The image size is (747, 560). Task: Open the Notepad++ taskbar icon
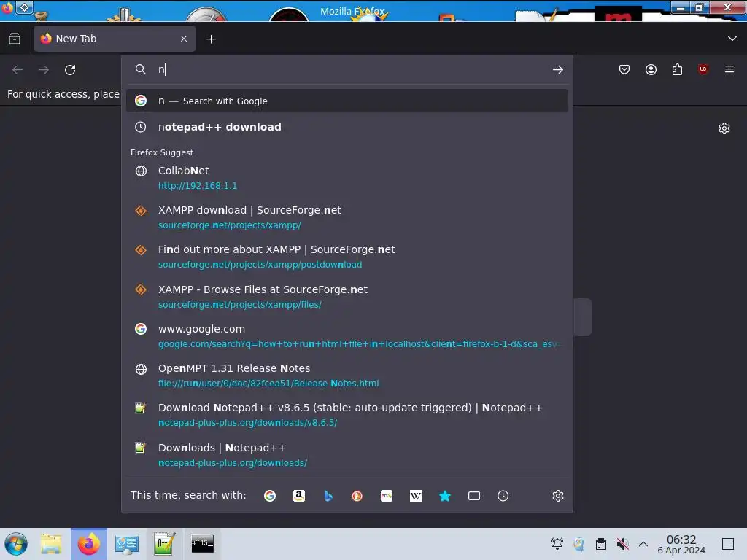click(164, 544)
